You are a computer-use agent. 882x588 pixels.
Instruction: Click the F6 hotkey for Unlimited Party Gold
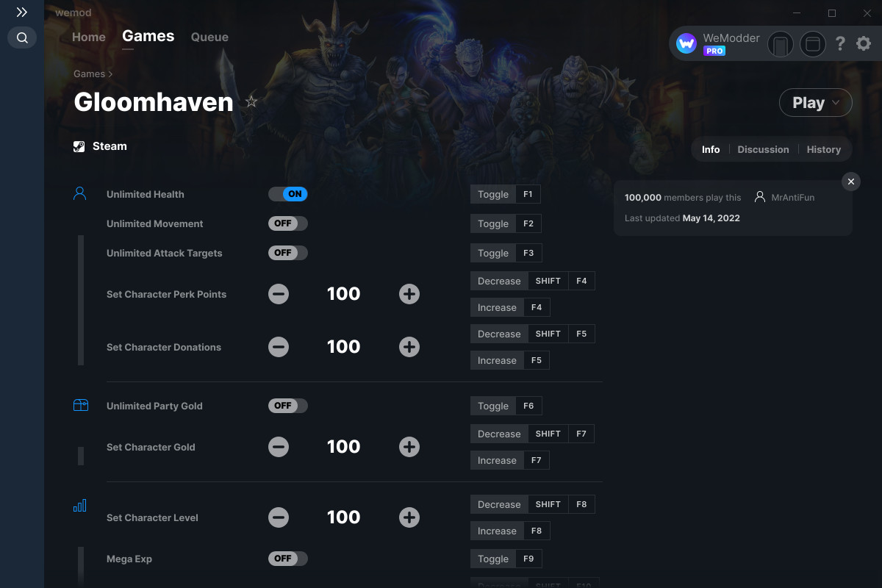click(x=528, y=406)
